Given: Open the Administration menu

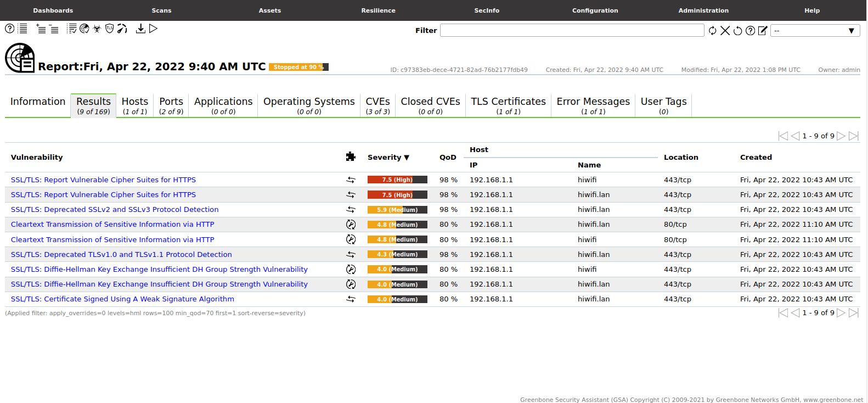Looking at the screenshot, I should pyautogui.click(x=703, y=10).
